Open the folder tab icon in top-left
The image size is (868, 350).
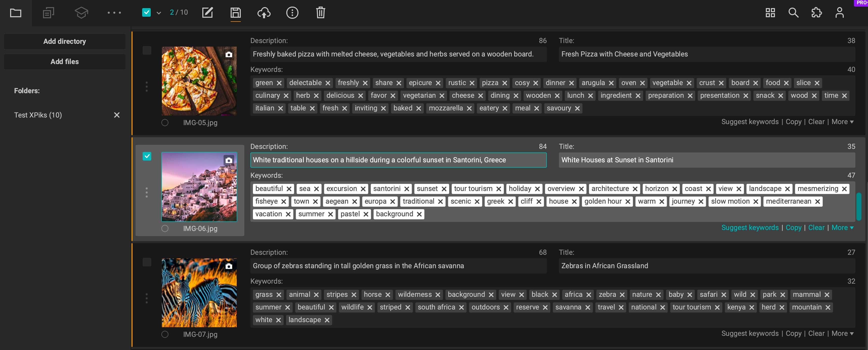pos(15,13)
